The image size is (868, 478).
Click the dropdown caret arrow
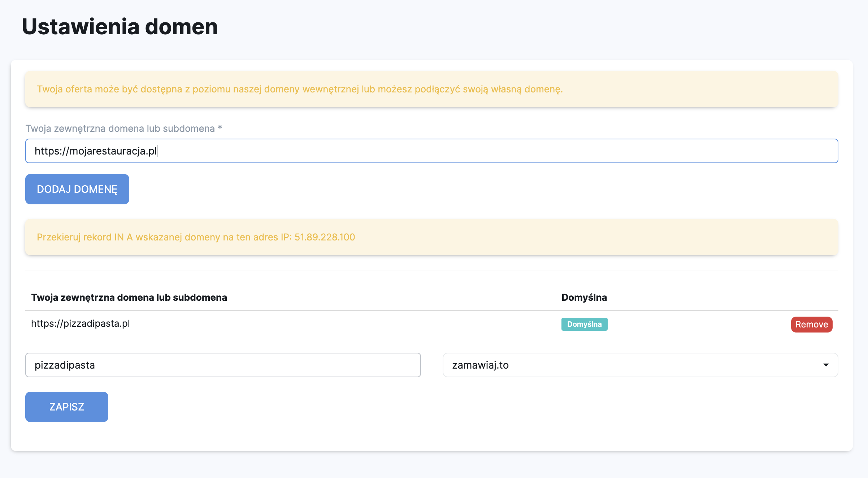826,365
